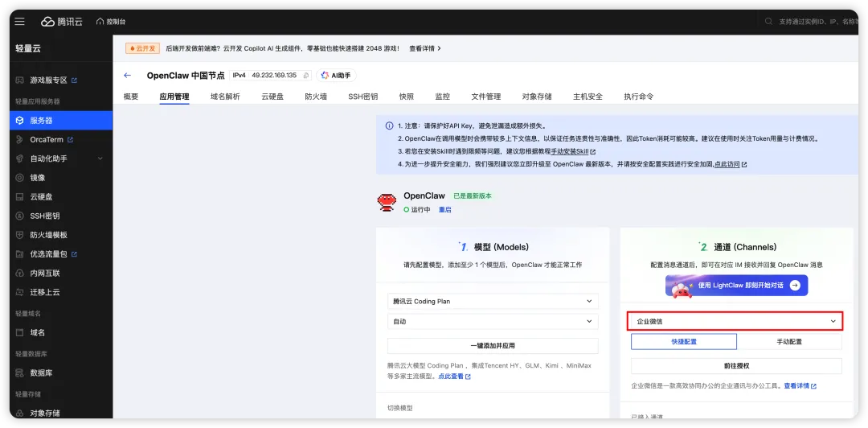Switch to the 主机安全 tab

[588, 97]
